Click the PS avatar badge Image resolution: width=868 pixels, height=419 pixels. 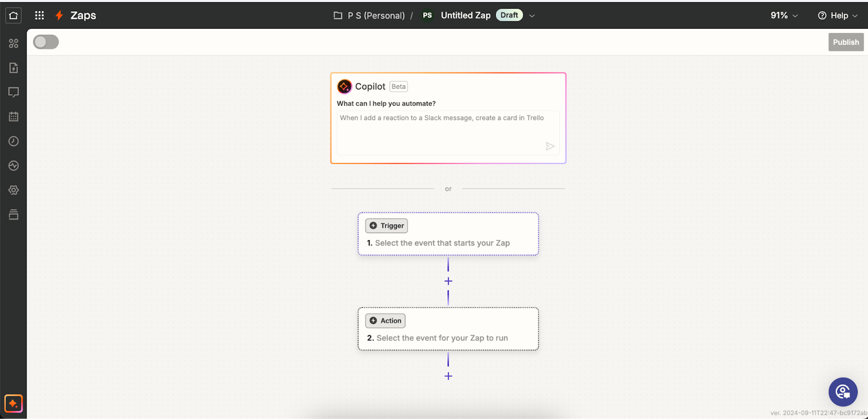[427, 15]
